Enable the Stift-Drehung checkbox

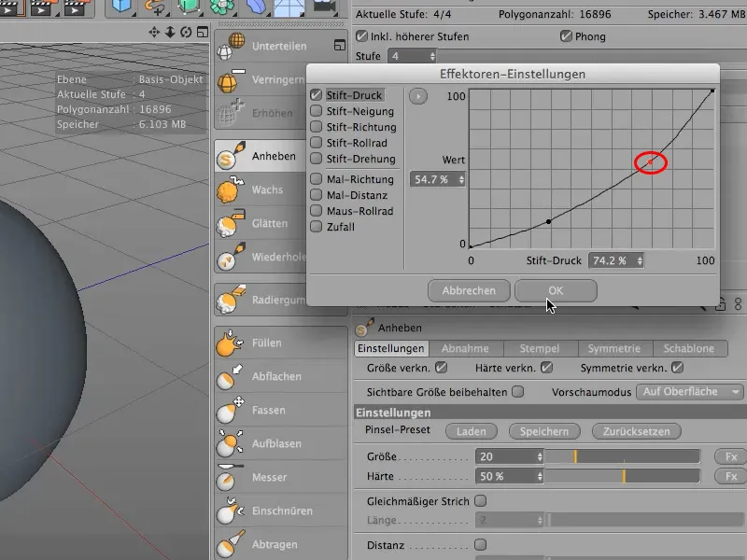tap(316, 158)
